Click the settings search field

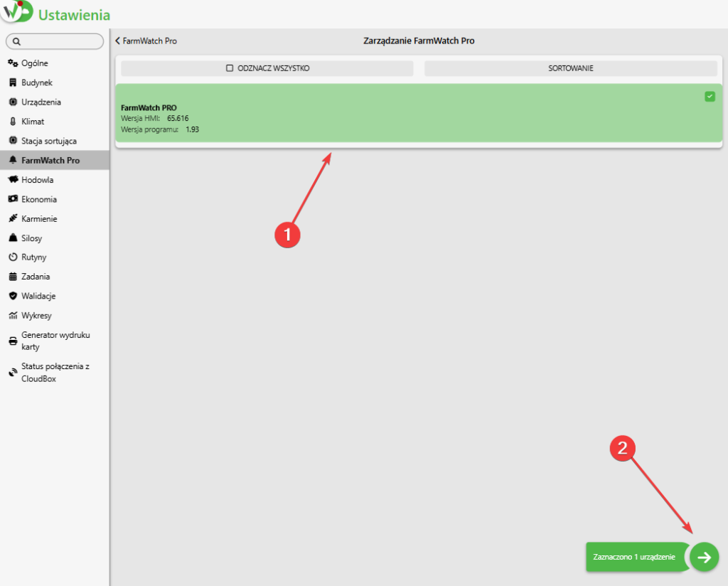[x=55, y=42]
